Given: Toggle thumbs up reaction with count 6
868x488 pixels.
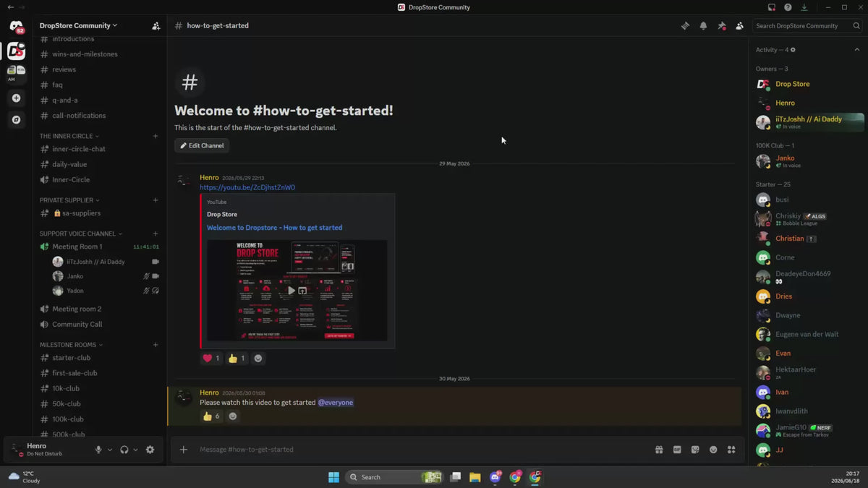Looking at the screenshot, I should click(x=211, y=416).
